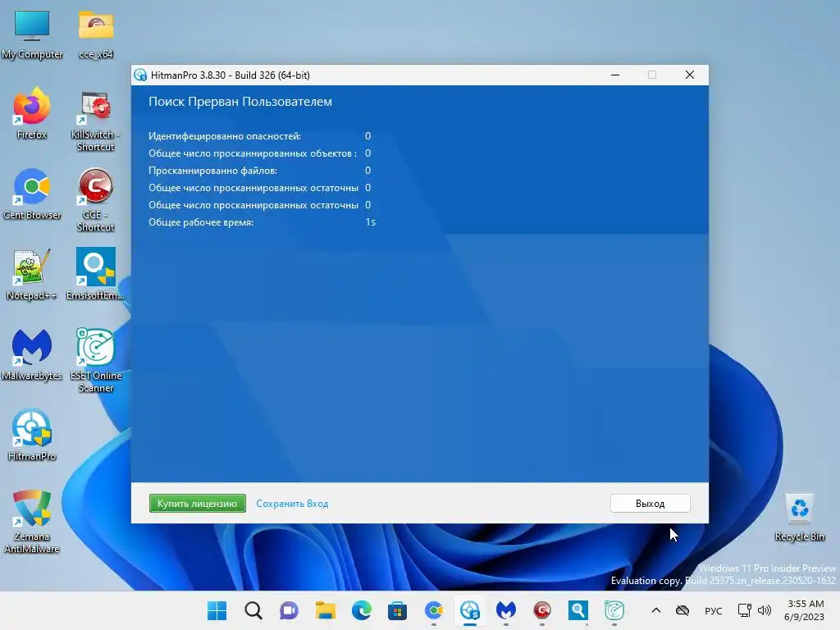The height and width of the screenshot is (630, 840).
Task: Select the ESET Online Scanner shortcut
Action: (95, 361)
